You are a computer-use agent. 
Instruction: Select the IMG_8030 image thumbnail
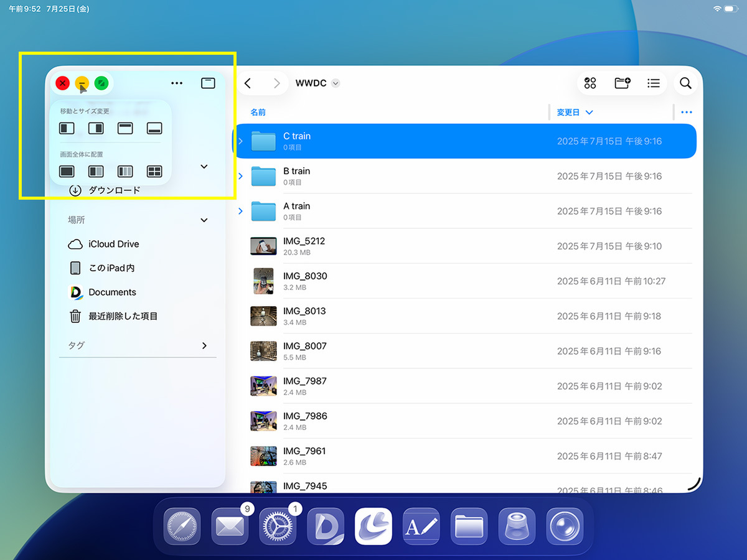coord(263,281)
